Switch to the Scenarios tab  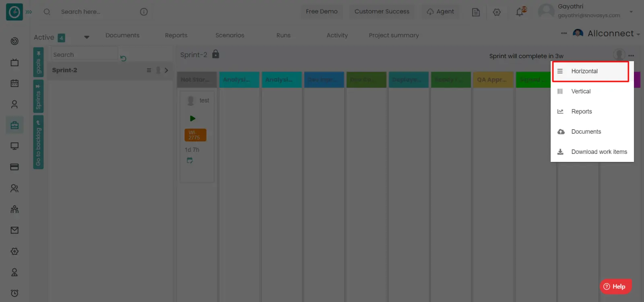229,35
